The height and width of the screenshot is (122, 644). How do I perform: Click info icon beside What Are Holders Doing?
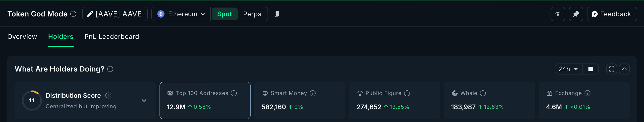(x=110, y=69)
